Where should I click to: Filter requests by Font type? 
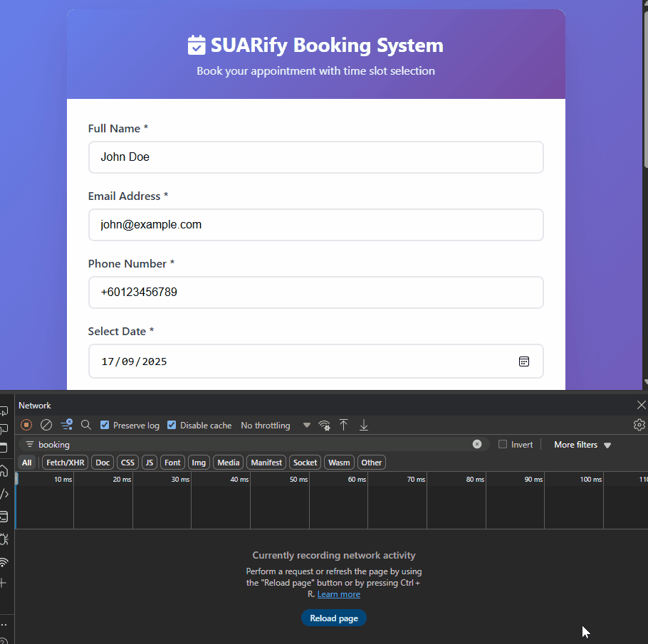click(x=172, y=463)
